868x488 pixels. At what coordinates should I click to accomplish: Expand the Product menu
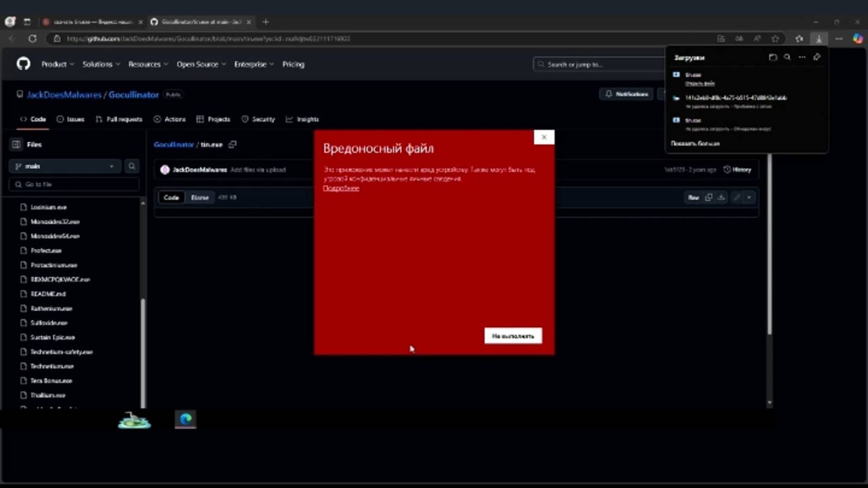coord(58,64)
